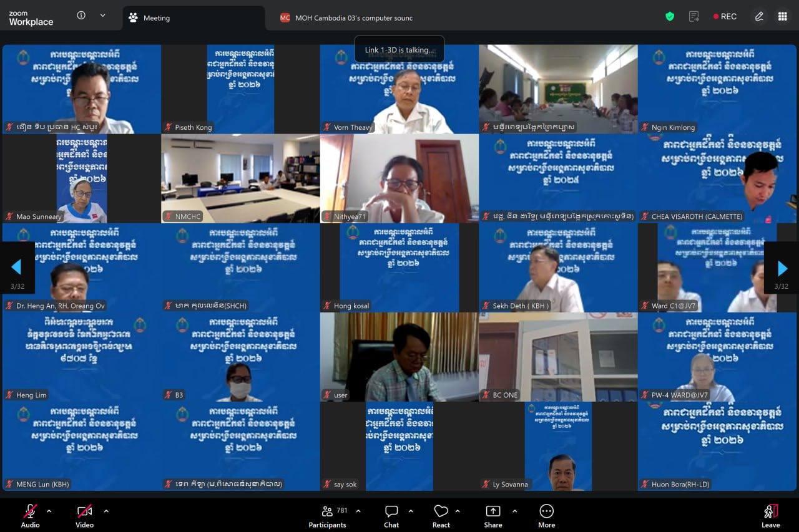Screen dimensions: 799x532
Task: Select Nithyea71's video tile
Action: (x=399, y=178)
